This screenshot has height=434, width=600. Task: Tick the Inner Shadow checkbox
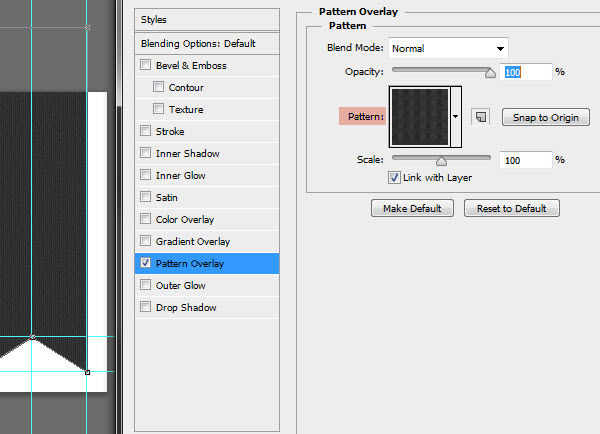[x=145, y=153]
